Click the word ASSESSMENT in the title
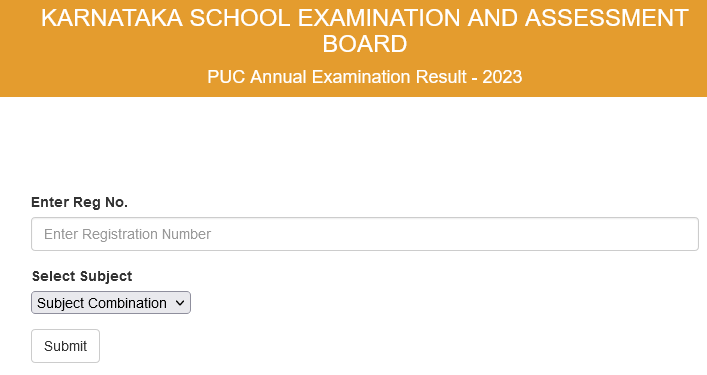This screenshot has height=375, width=707. pos(606,18)
